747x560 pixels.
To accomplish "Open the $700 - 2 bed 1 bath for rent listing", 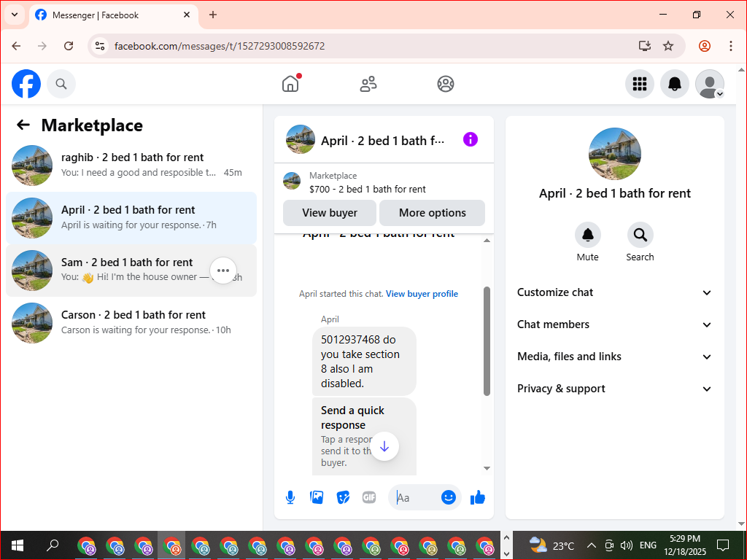I will pos(368,189).
